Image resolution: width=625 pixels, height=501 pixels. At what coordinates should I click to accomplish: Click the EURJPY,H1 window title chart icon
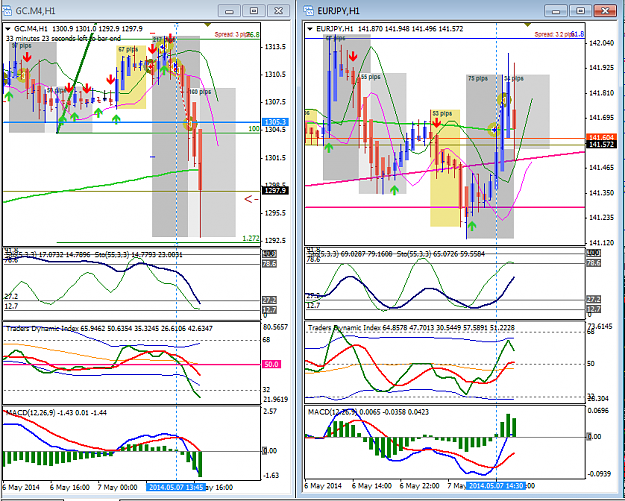point(309,11)
